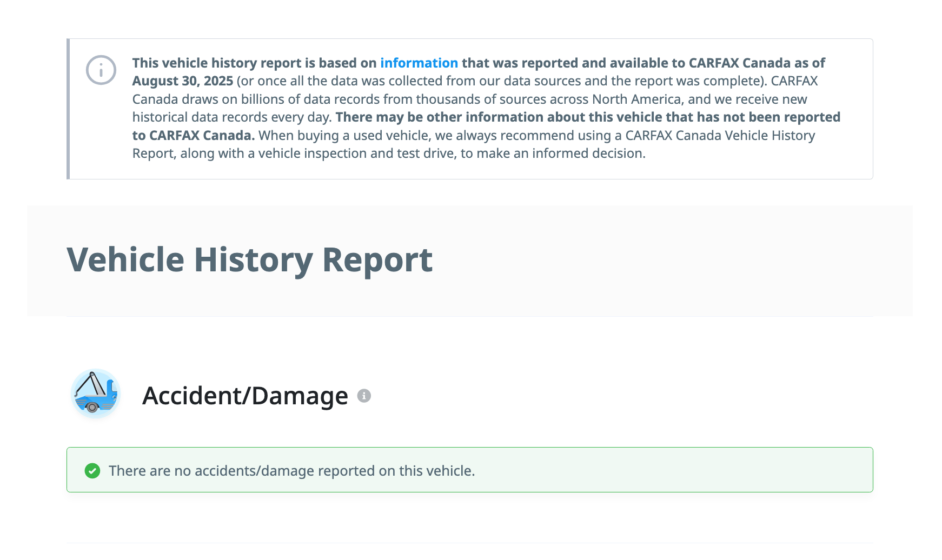Click the "no accidents/damage reported" message text

click(291, 471)
